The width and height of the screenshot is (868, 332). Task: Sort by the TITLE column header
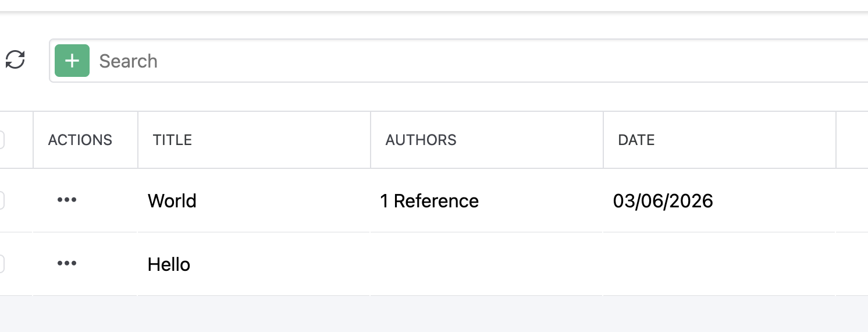(x=173, y=140)
